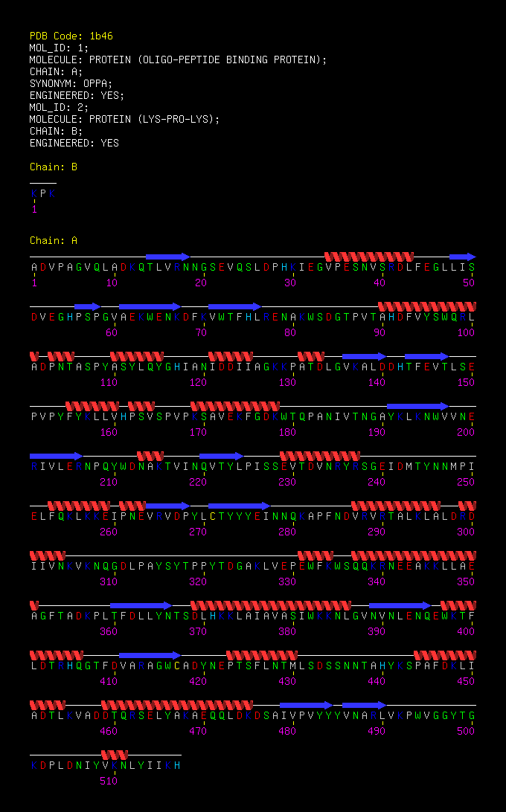Click the OLIGO-PEPTIDE BINDING PROTEIN molecule line
The width and height of the screenshot is (506, 812).
point(179,59)
